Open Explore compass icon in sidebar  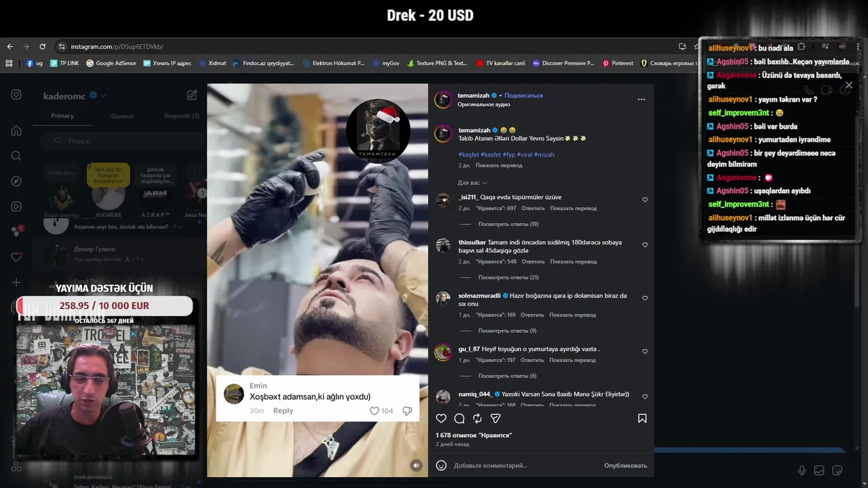[x=16, y=181]
